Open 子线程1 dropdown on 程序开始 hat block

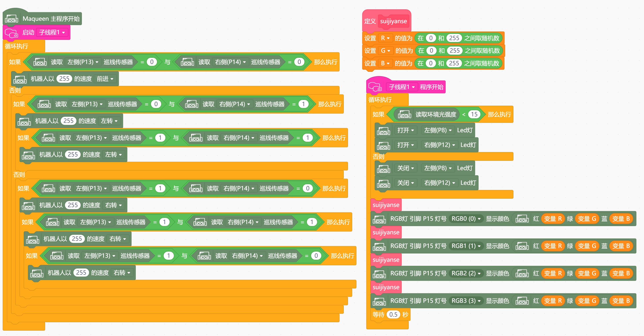[402, 87]
